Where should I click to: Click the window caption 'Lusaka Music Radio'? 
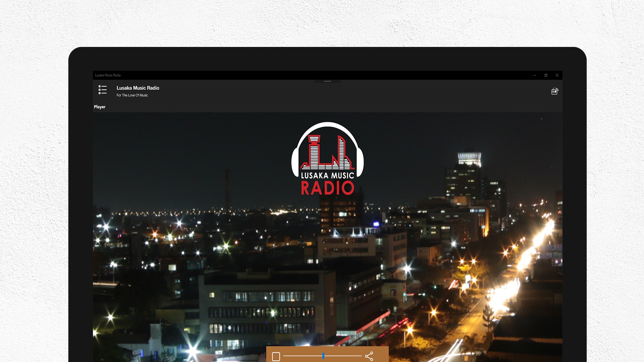click(x=108, y=75)
